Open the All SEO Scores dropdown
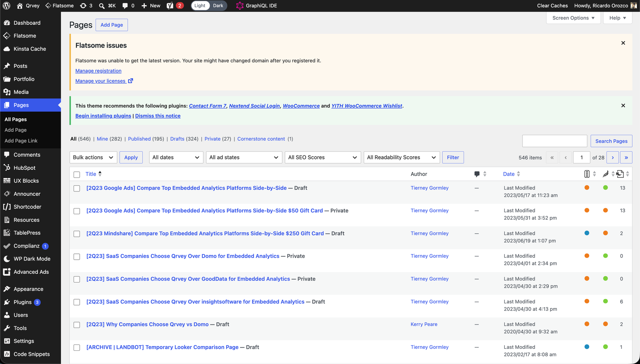The image size is (640, 364). coord(323,157)
